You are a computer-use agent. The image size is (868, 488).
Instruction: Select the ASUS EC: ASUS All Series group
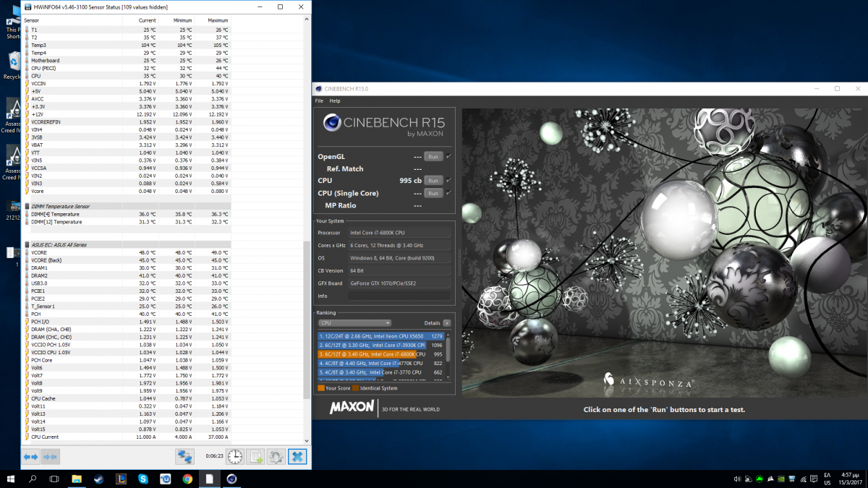[x=127, y=245]
